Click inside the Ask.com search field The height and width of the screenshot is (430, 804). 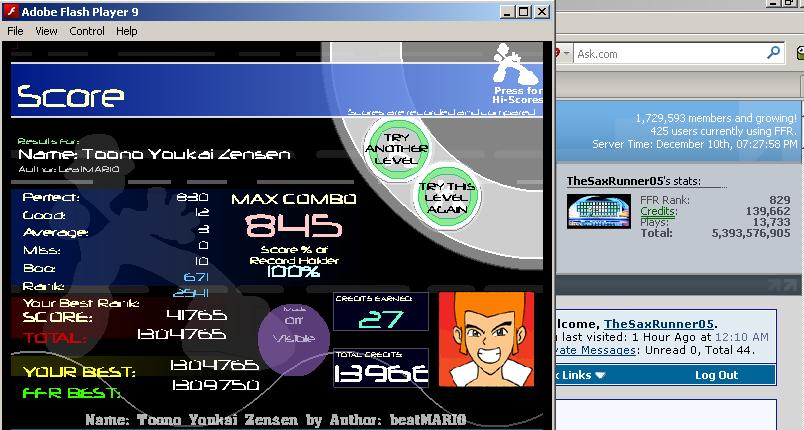pos(669,53)
